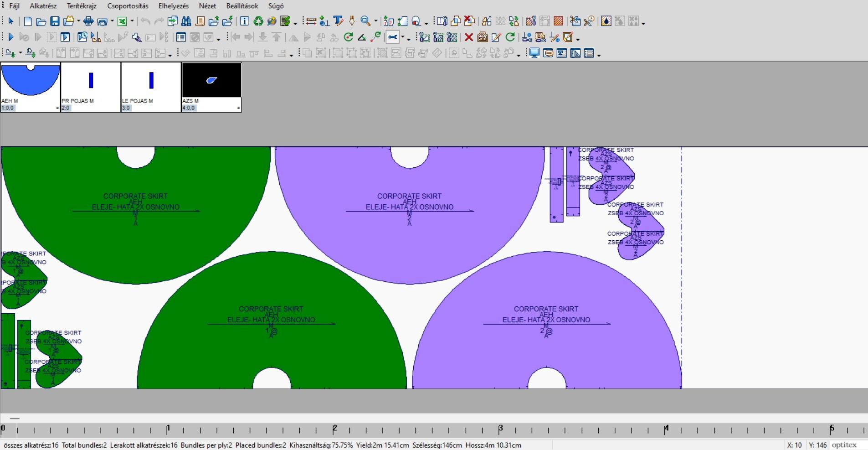Open dropdown beside place-piece green arrow icon
This screenshot has width=868, height=450.
21,53
